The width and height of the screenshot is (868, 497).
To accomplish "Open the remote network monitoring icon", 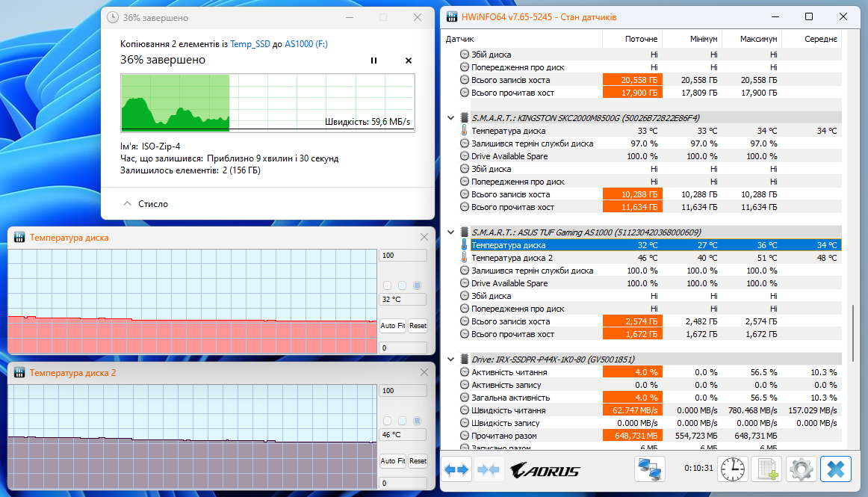I will point(649,469).
